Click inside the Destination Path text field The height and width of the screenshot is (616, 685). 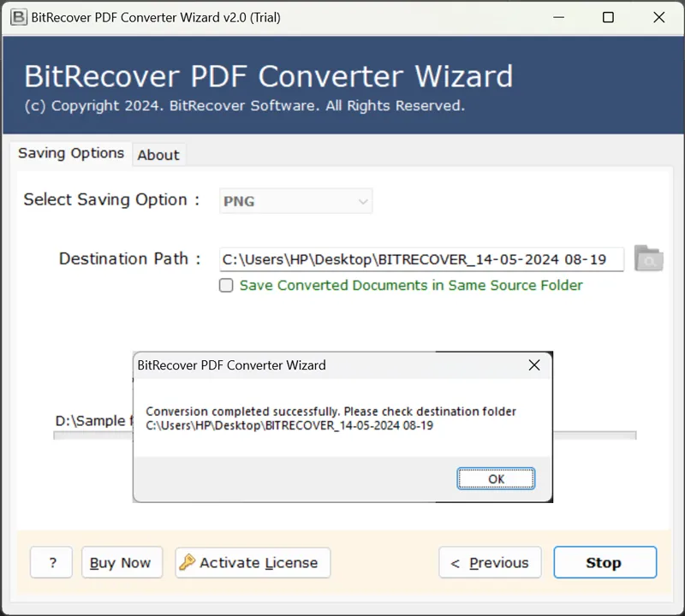(420, 259)
